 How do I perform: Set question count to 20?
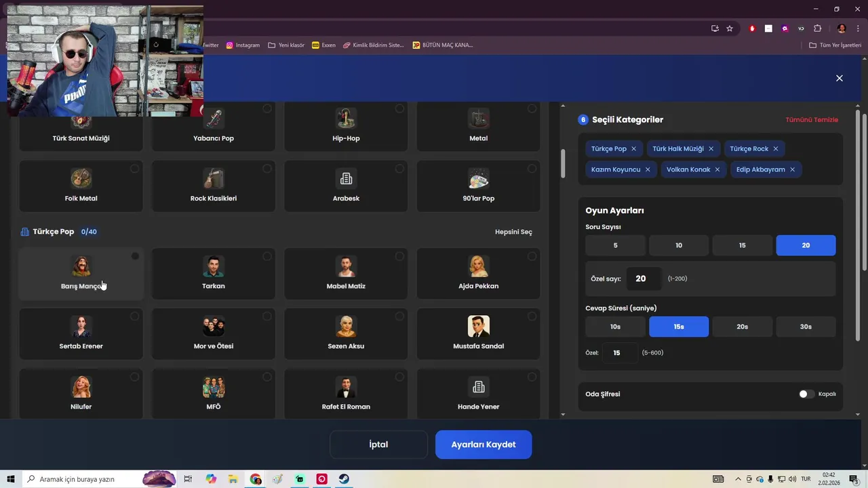pos(806,245)
